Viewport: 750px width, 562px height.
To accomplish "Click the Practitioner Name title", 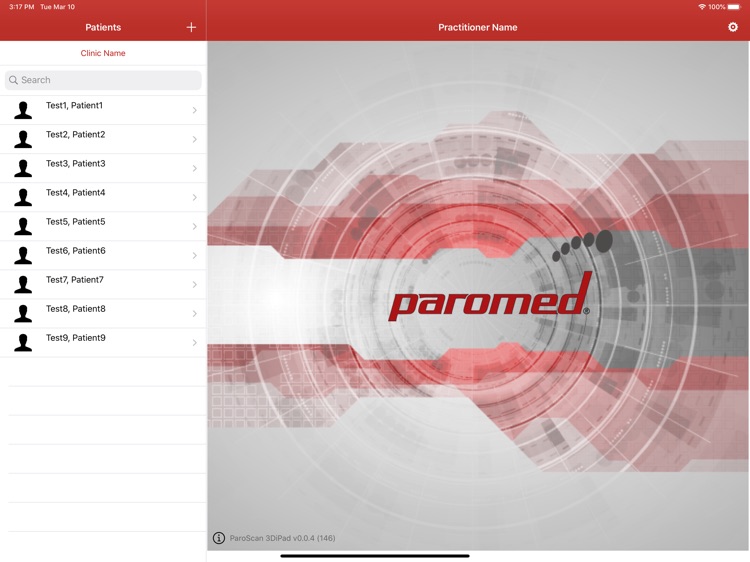I will [477, 27].
